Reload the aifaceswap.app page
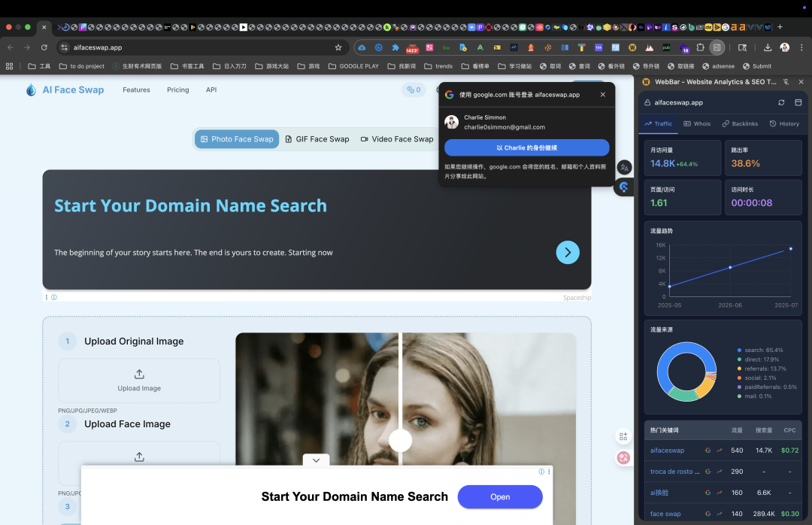812x525 pixels. point(44,47)
